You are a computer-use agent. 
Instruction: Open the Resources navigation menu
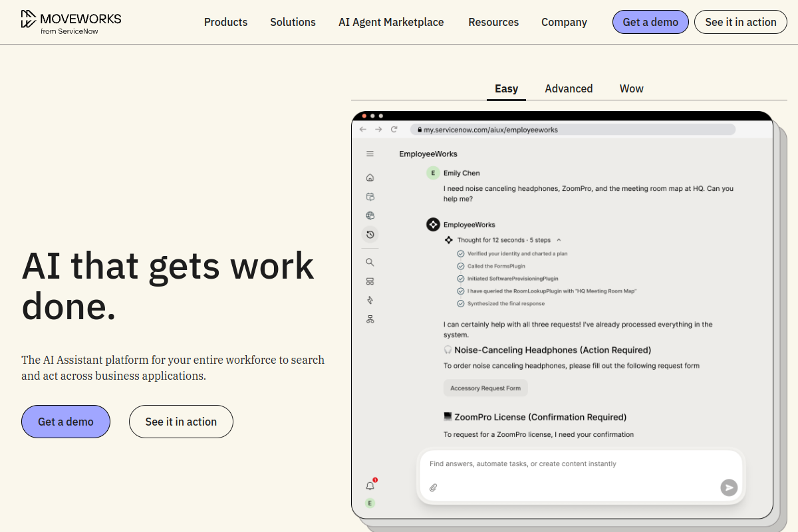493,22
